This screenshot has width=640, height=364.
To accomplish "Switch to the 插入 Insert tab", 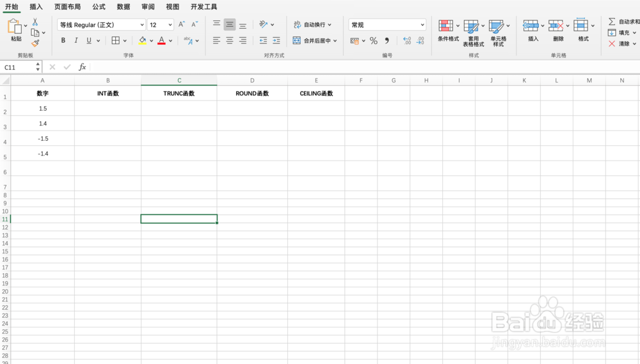I will point(36,6).
